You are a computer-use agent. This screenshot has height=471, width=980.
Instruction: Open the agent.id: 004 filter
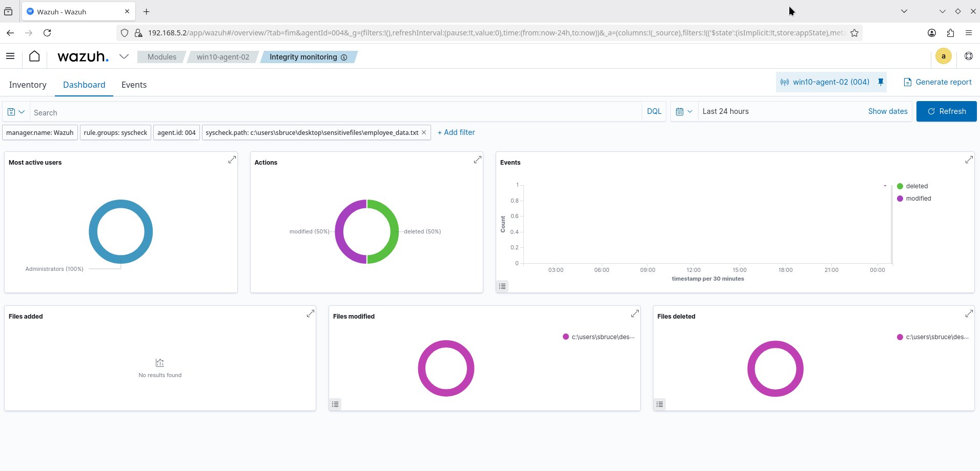coord(176,132)
